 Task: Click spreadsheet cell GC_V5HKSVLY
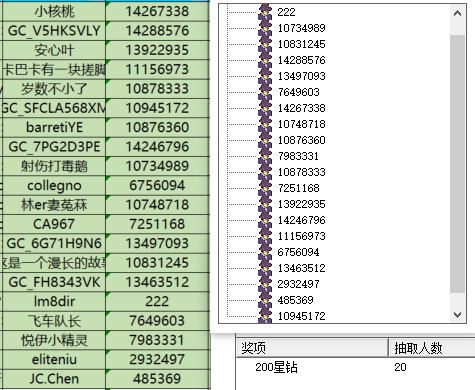click(54, 31)
